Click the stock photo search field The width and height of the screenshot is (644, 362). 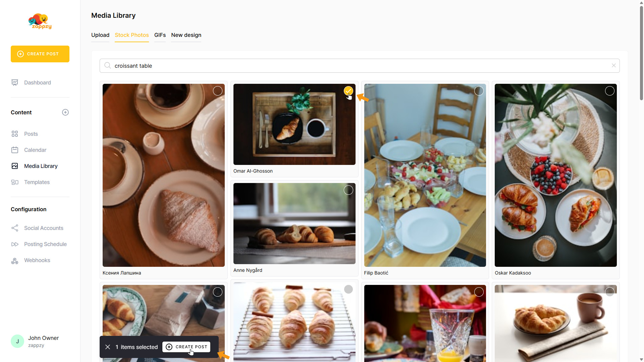click(359, 66)
